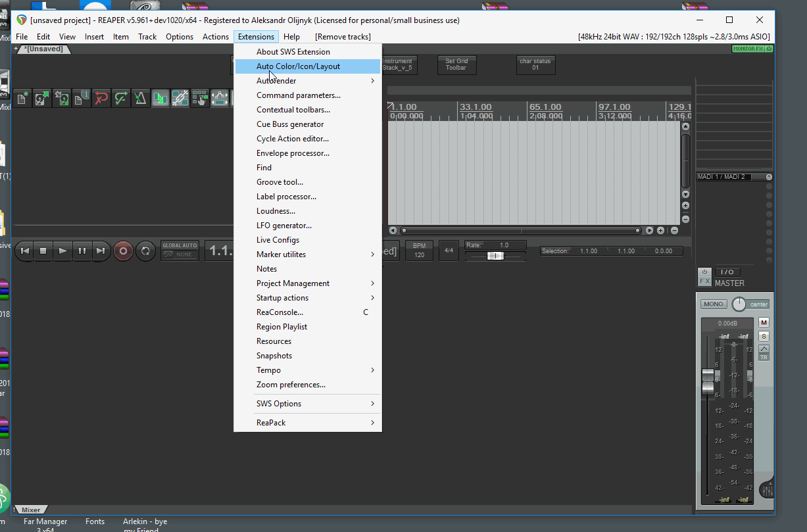Click the Mixer docker tab
Image resolution: width=807 pixels, height=532 pixels.
tap(31, 510)
